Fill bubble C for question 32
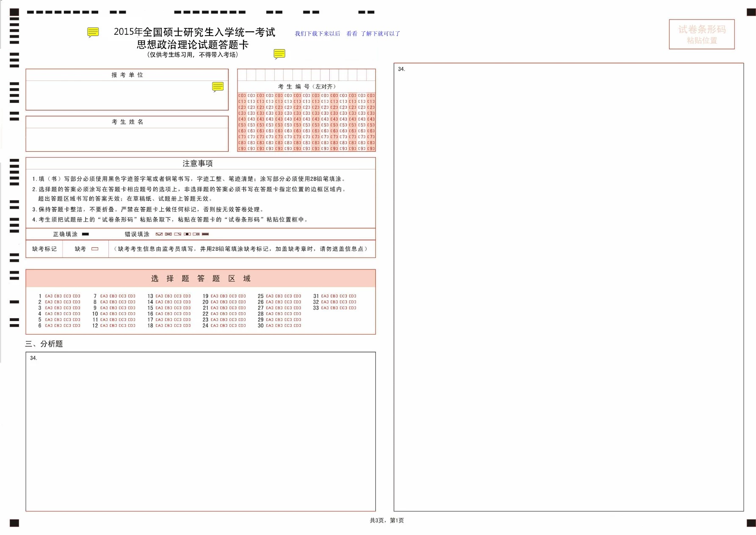Image resolution: width=756 pixels, height=535 pixels. click(x=343, y=302)
